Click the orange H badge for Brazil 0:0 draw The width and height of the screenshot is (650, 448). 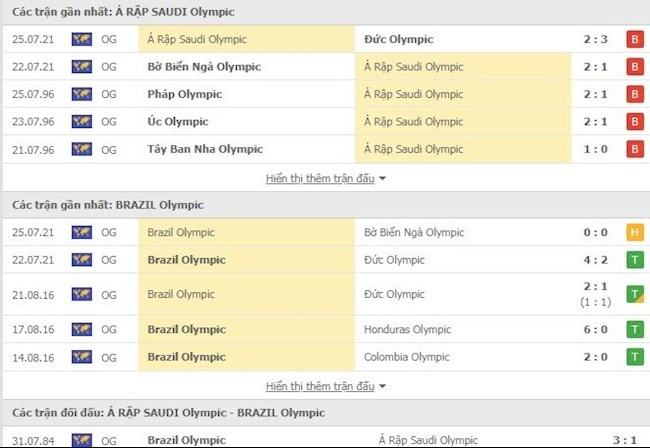[x=633, y=233]
